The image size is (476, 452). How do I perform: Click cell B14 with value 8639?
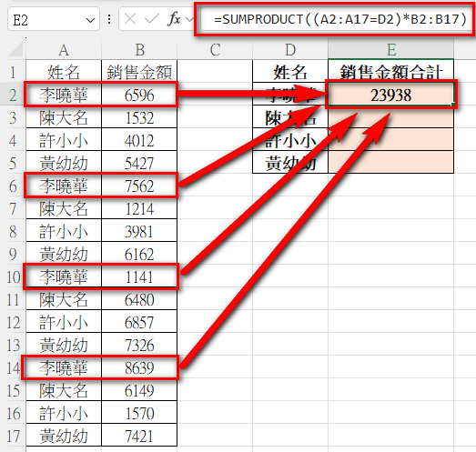(x=139, y=367)
